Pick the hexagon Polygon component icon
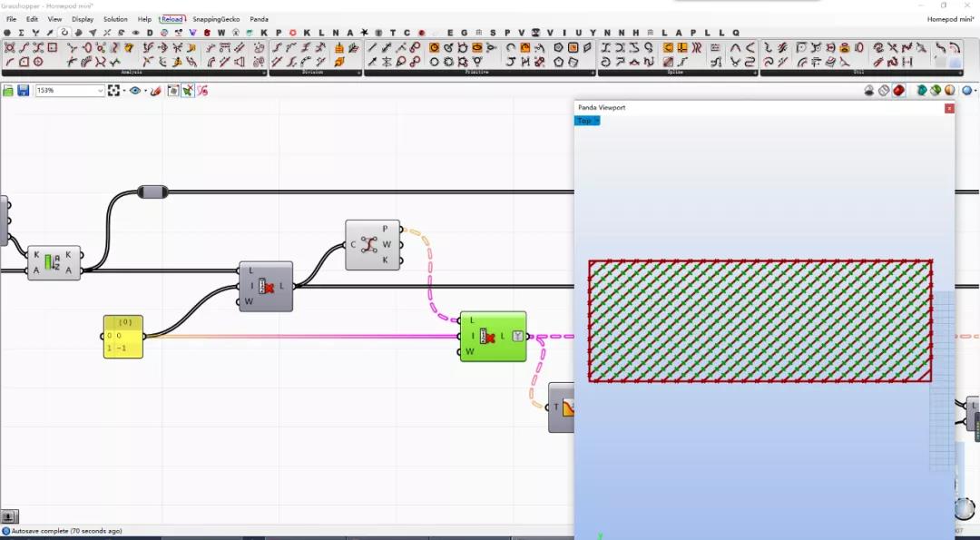The width and height of the screenshot is (980, 540). [x=558, y=47]
